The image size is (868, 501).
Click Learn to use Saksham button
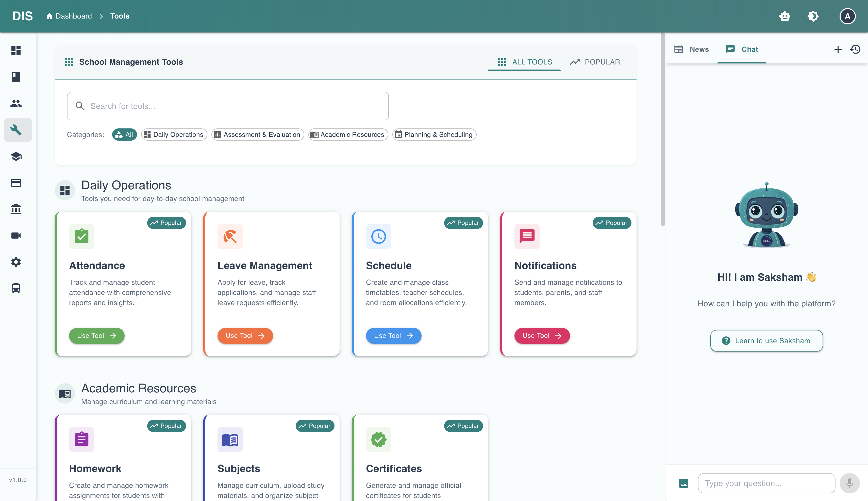(766, 341)
